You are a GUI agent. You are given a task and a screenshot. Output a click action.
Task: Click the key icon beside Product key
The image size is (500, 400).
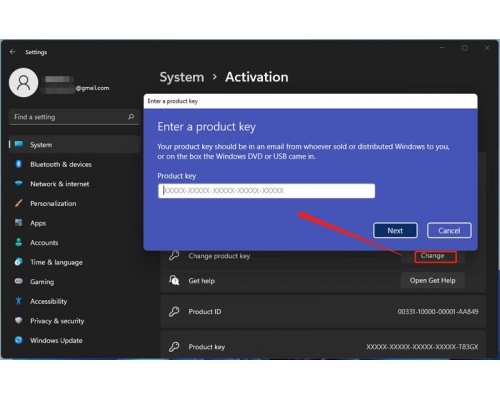174,347
